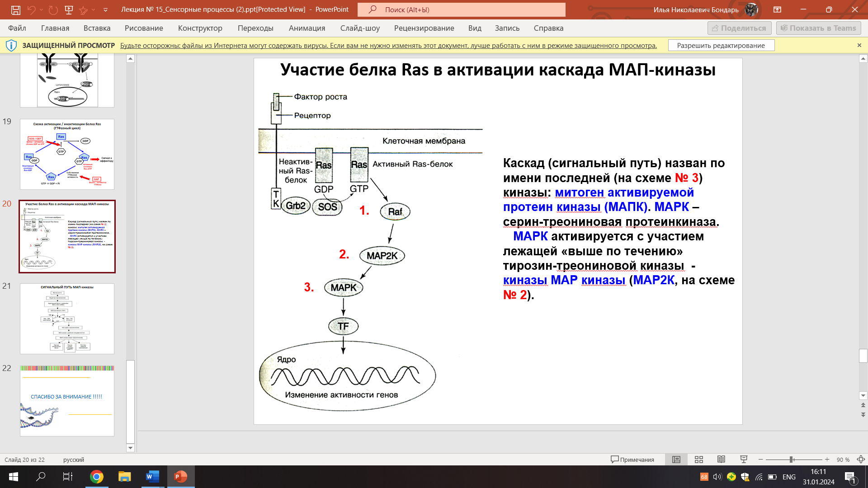Click the search box Поиск (Alt+Ы)

point(462,9)
